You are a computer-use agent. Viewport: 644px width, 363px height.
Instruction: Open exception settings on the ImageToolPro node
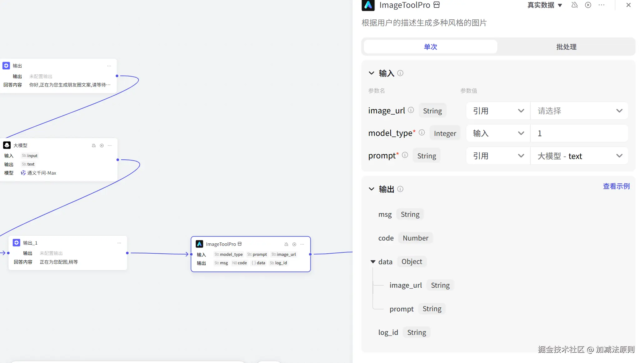(286, 244)
